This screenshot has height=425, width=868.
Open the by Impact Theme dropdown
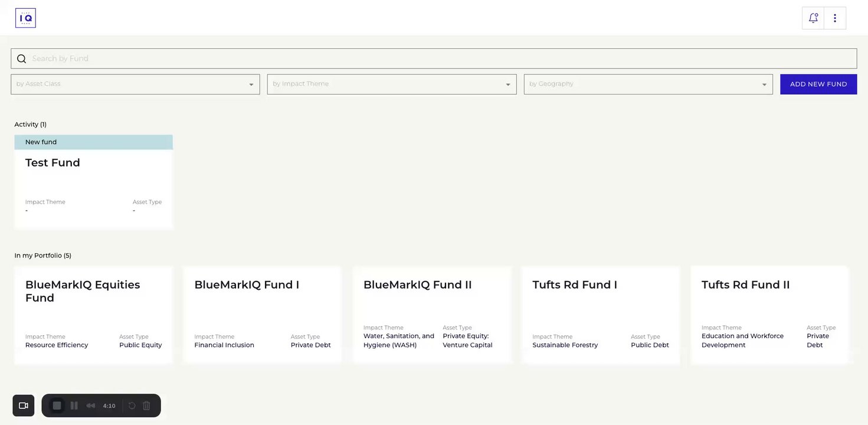392,84
